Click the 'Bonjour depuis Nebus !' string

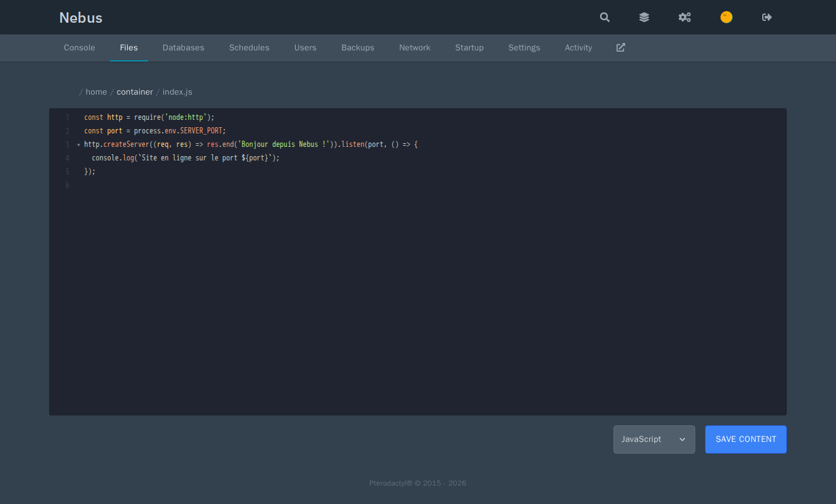(284, 144)
